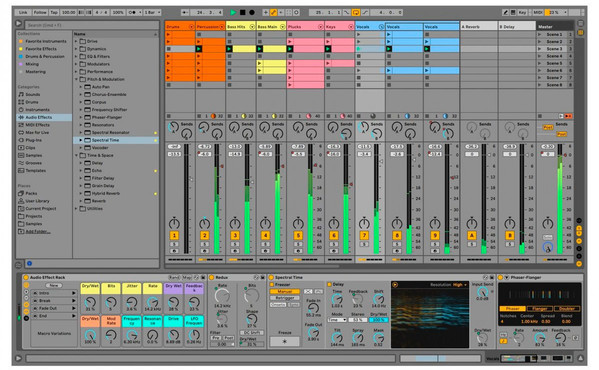Click the Add Folder link
Screen dimensions: 599x370
click(37, 231)
